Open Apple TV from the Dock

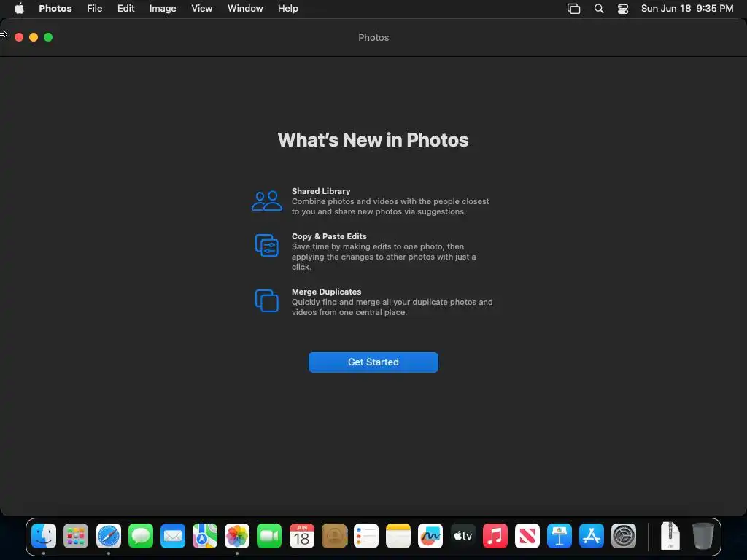462,536
